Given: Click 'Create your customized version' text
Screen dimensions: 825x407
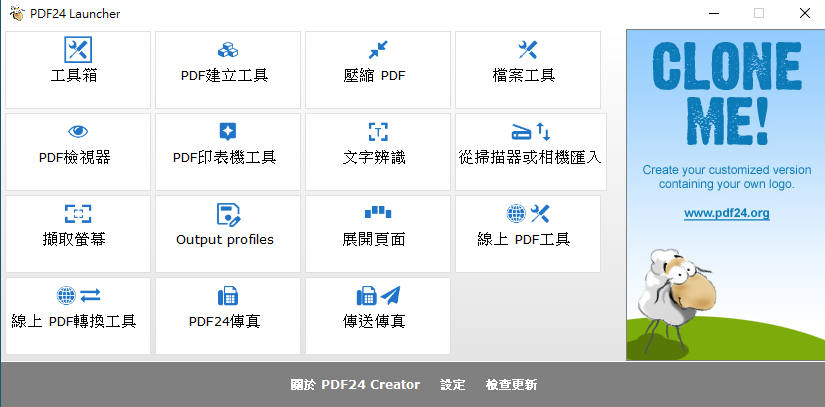Looking at the screenshot, I should [727, 170].
